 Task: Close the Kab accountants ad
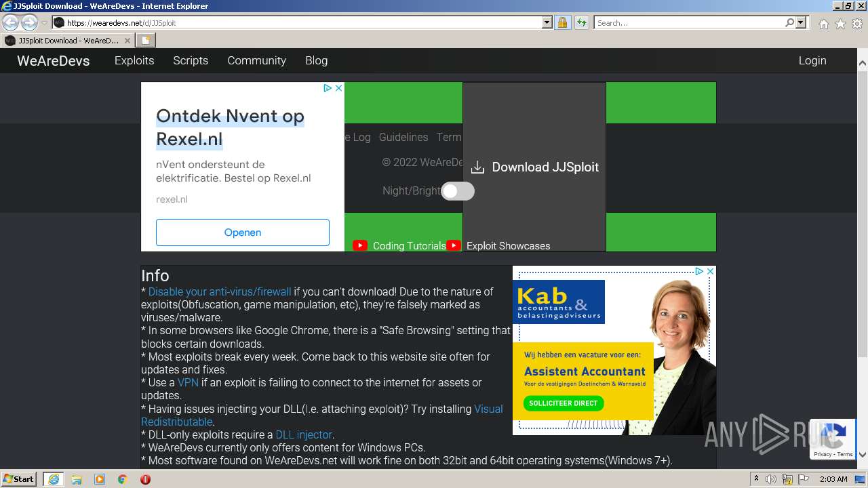(710, 271)
